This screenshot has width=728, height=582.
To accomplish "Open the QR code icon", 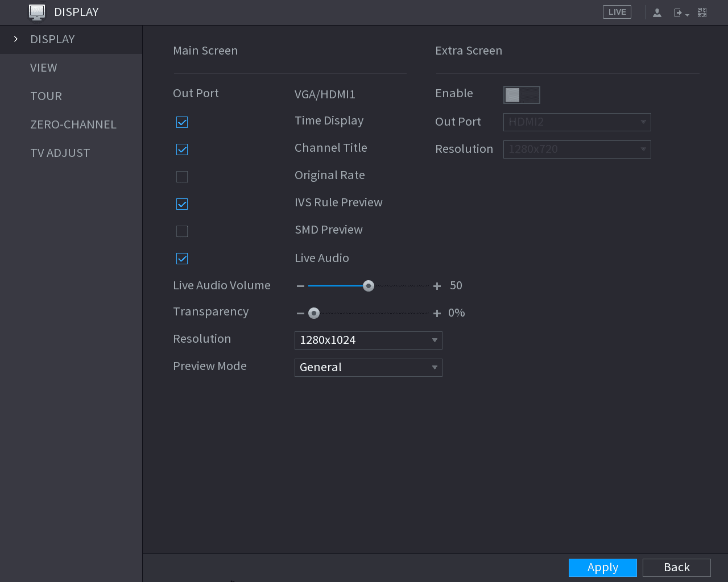I will 702,13.
